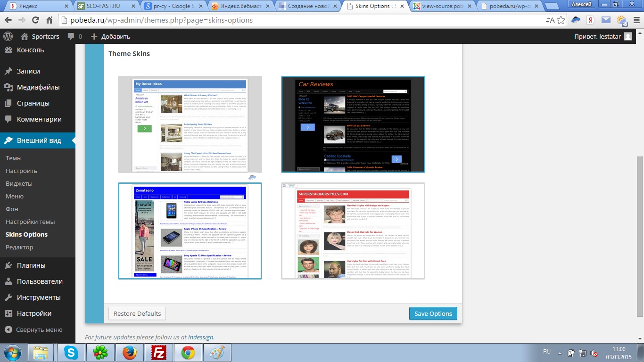Reload the page with browser refresh icon
This screenshot has width=644, height=362.
35,20
